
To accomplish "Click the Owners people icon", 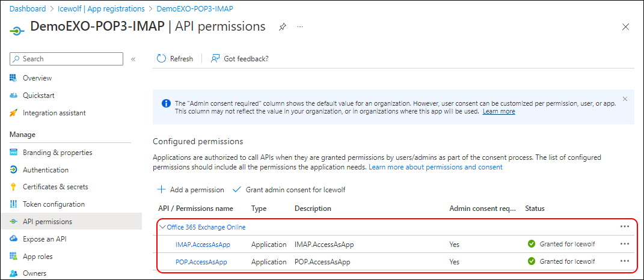I will tap(14, 273).
